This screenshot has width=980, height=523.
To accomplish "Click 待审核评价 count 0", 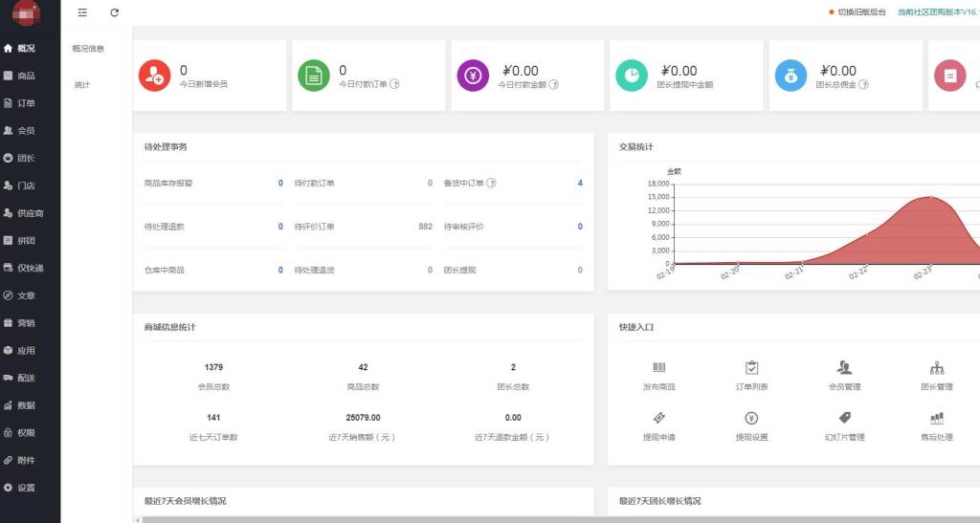I will click(580, 227).
